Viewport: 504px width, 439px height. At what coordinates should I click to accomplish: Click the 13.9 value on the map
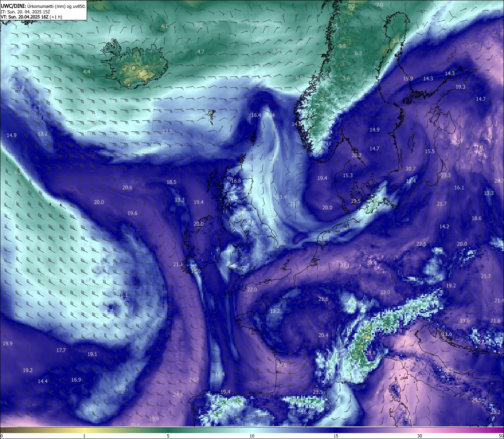19,88
